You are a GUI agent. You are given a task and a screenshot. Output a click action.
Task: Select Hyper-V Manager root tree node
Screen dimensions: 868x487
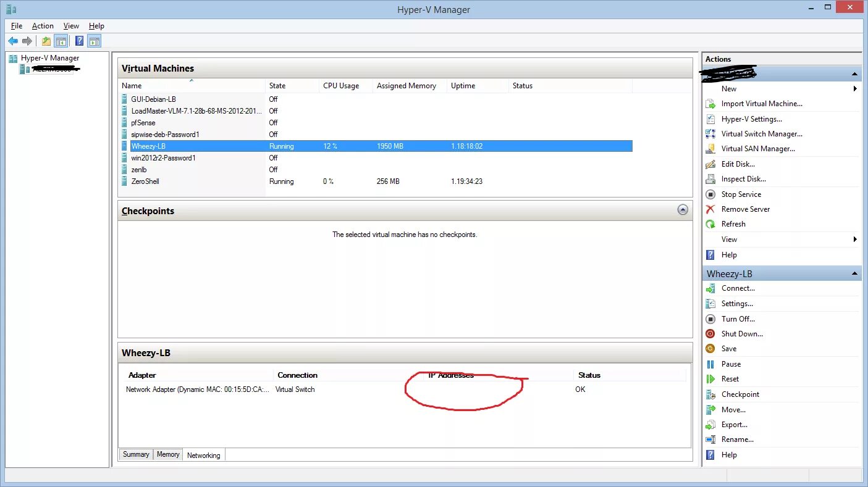coord(50,58)
